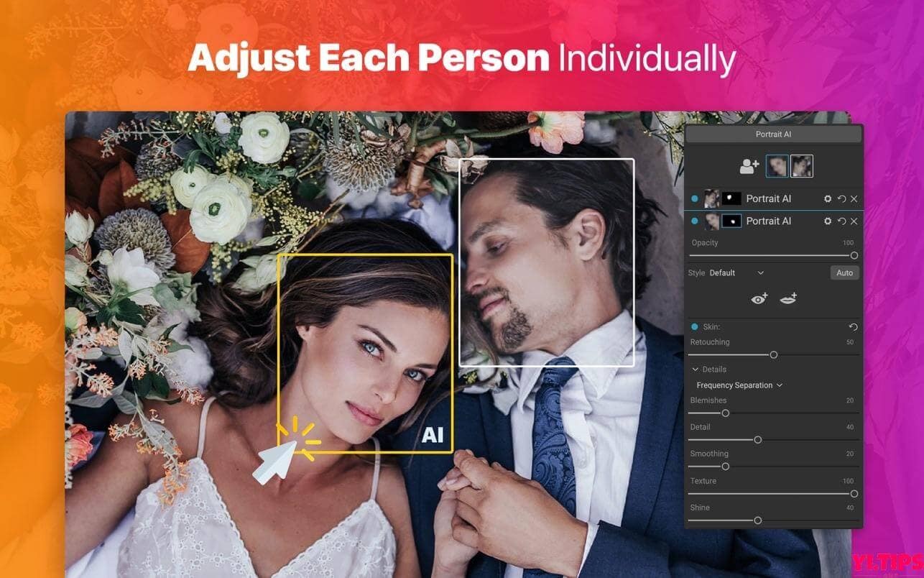
Task: Toggle visibility of the second Portrait AI layer
Action: click(x=695, y=220)
